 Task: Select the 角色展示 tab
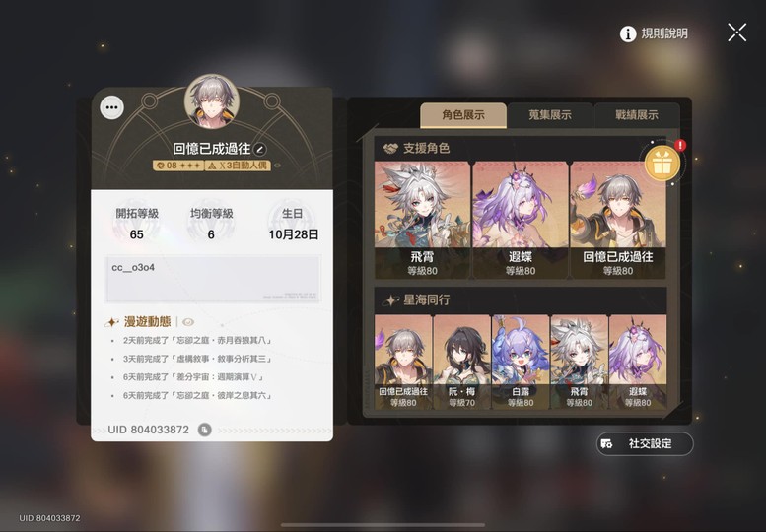click(x=463, y=115)
